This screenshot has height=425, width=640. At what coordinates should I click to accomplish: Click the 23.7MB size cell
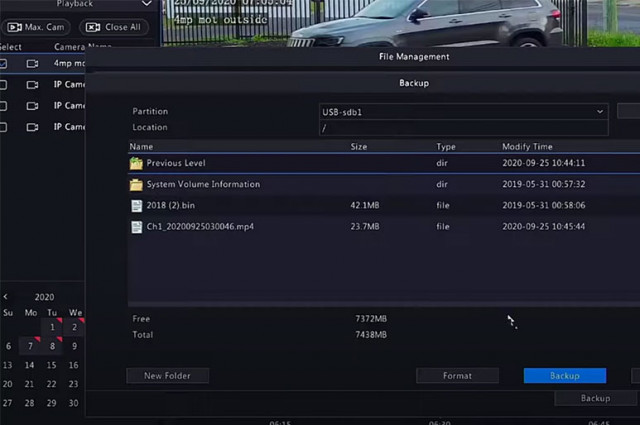(x=365, y=227)
